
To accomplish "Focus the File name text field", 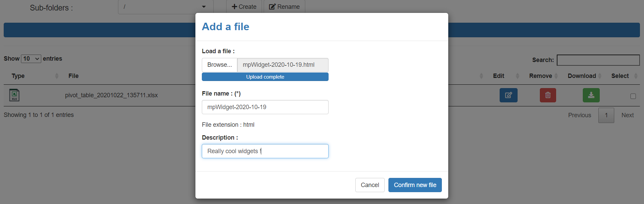I will 265,107.
